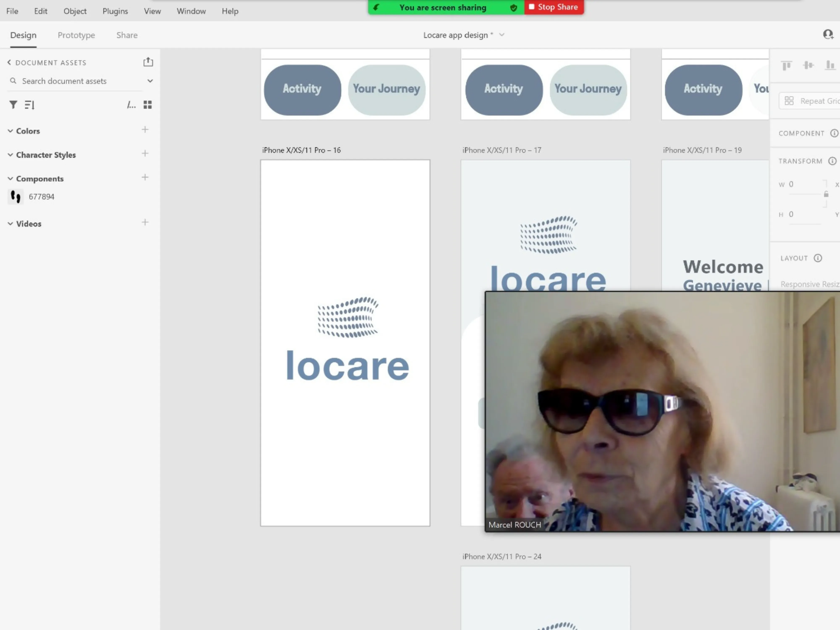The height and width of the screenshot is (630, 840).
Task: Click the align middle vertically icon
Action: 808,65
